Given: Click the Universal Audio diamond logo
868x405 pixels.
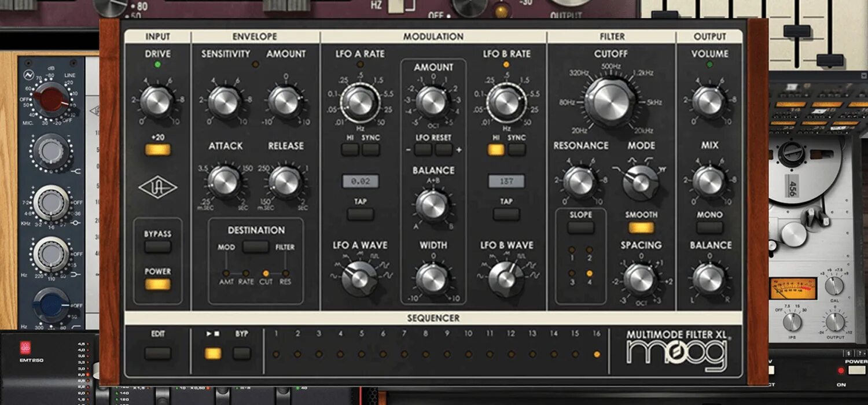Looking at the screenshot, I should point(157,188).
